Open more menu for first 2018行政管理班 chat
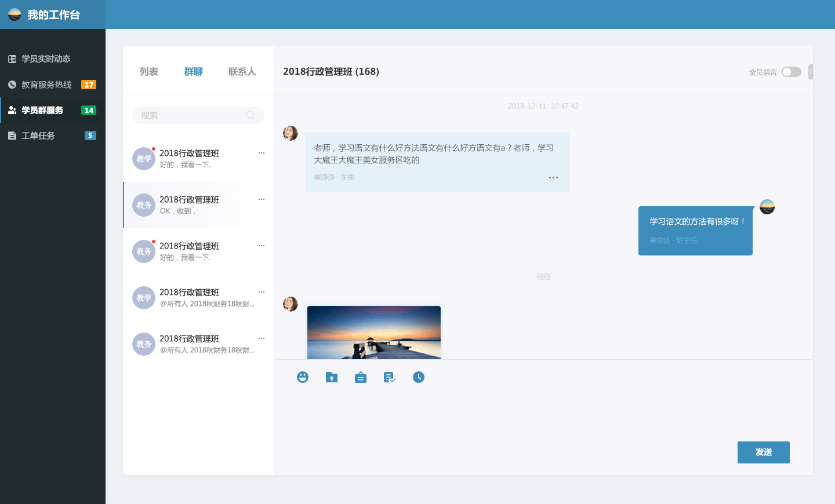This screenshot has height=504, width=835. tap(262, 153)
